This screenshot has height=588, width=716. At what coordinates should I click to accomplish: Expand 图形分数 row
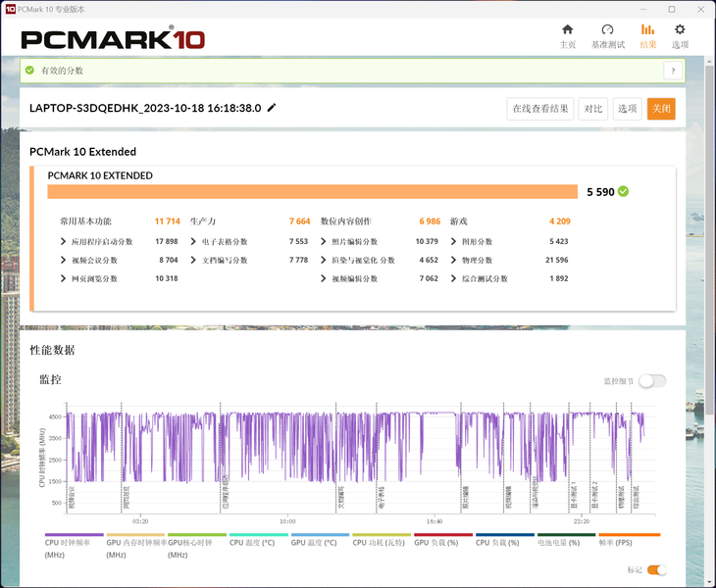point(453,241)
